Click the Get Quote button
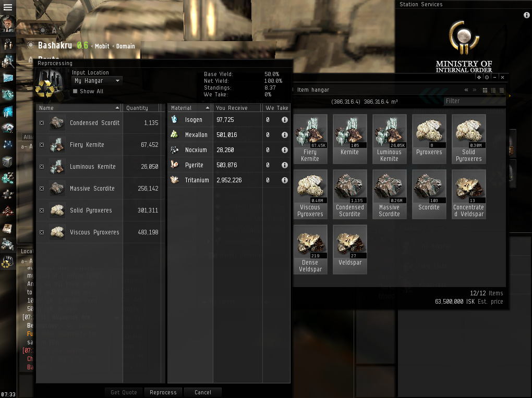532x398 pixels. [x=124, y=392]
